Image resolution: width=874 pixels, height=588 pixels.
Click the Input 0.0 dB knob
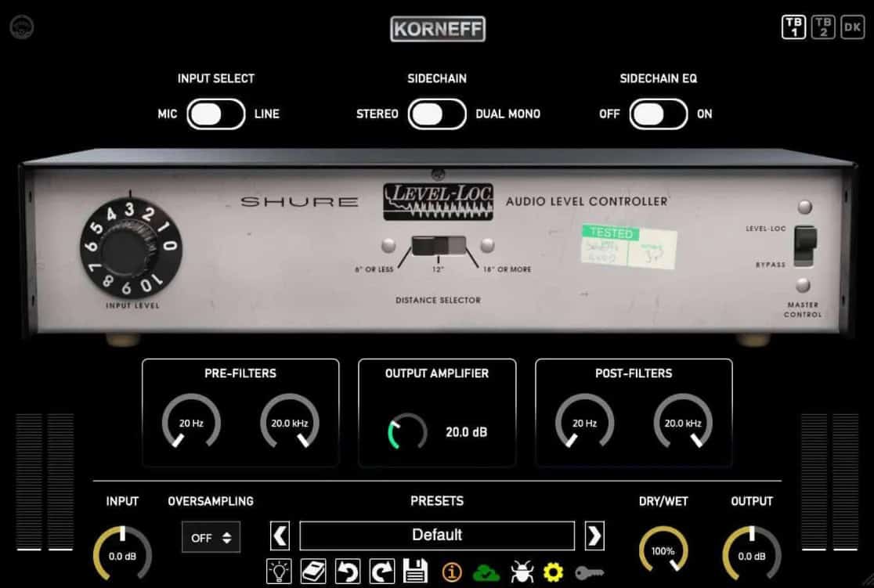pos(122,554)
